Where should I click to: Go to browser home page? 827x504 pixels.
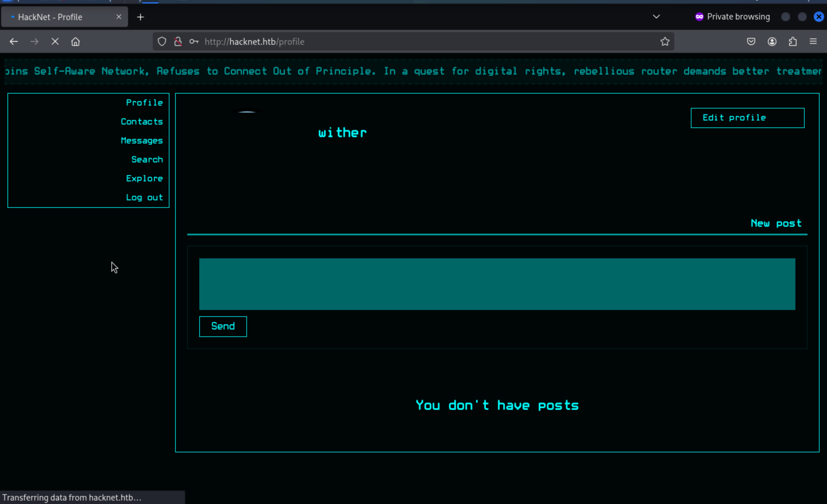76,42
